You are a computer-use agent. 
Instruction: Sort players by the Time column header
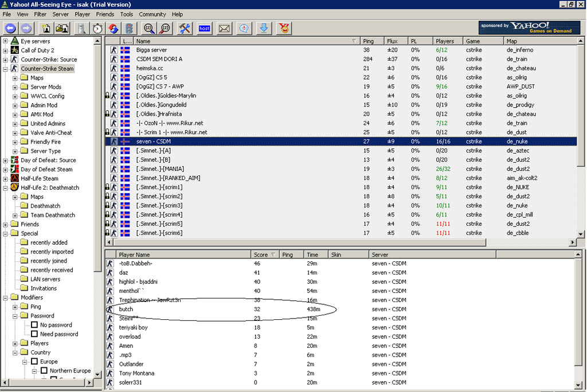tap(316, 254)
